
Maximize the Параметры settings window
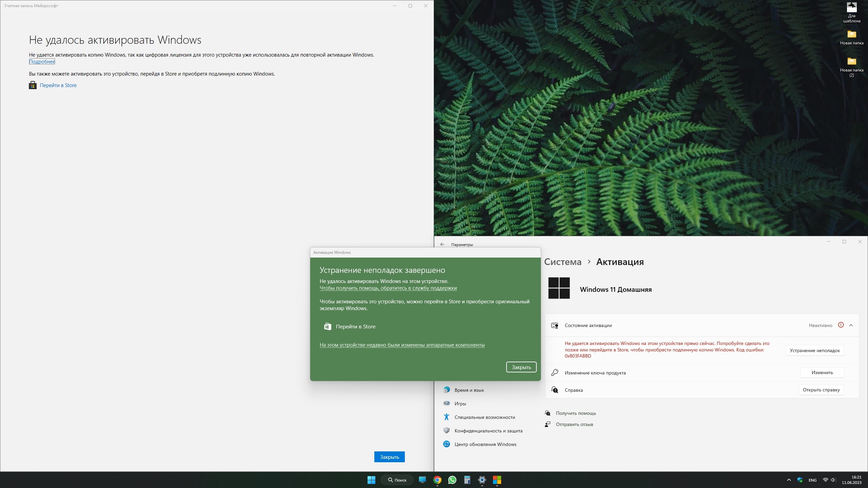click(x=844, y=242)
